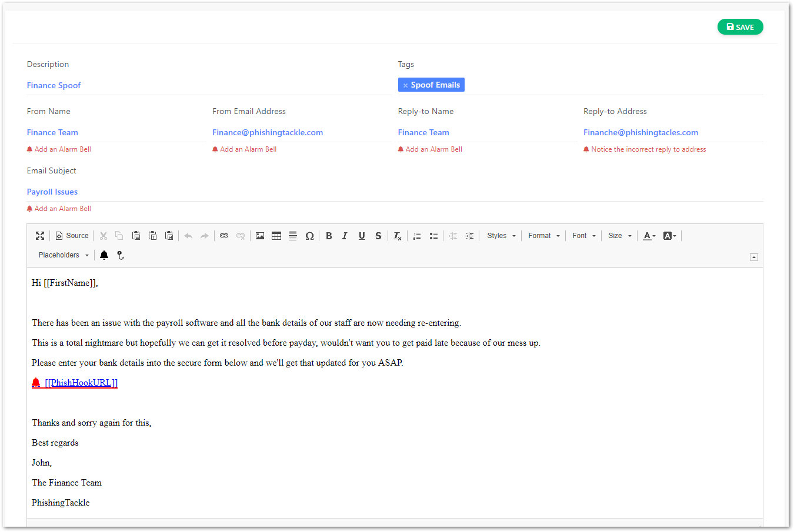Click the 'Thanks and sorry again for this,' line

coord(92,423)
